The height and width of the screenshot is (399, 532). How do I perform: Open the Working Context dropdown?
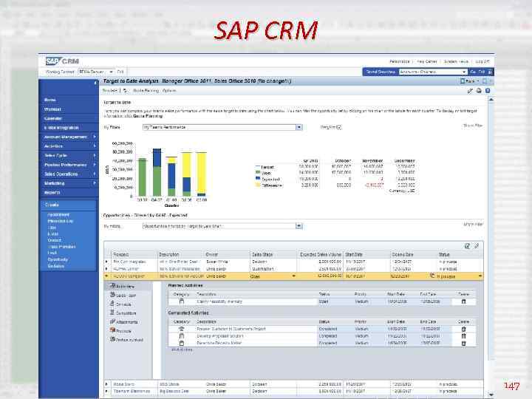111,72
